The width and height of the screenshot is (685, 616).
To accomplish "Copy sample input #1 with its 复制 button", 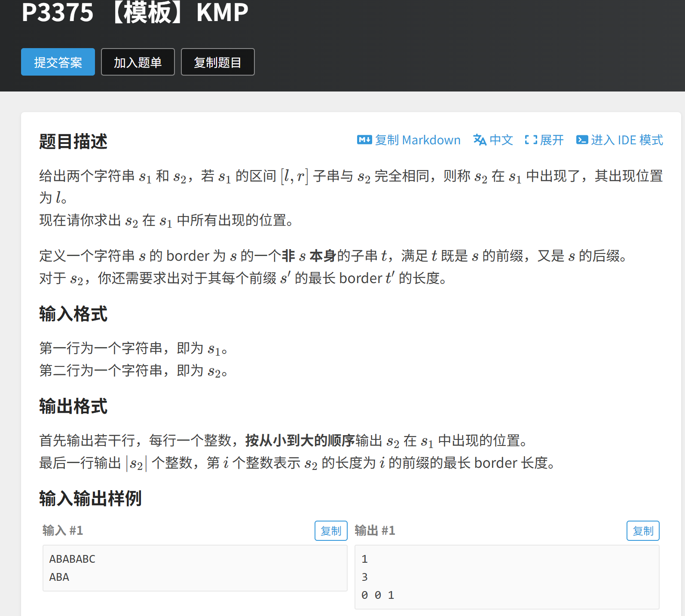I will coord(331,531).
